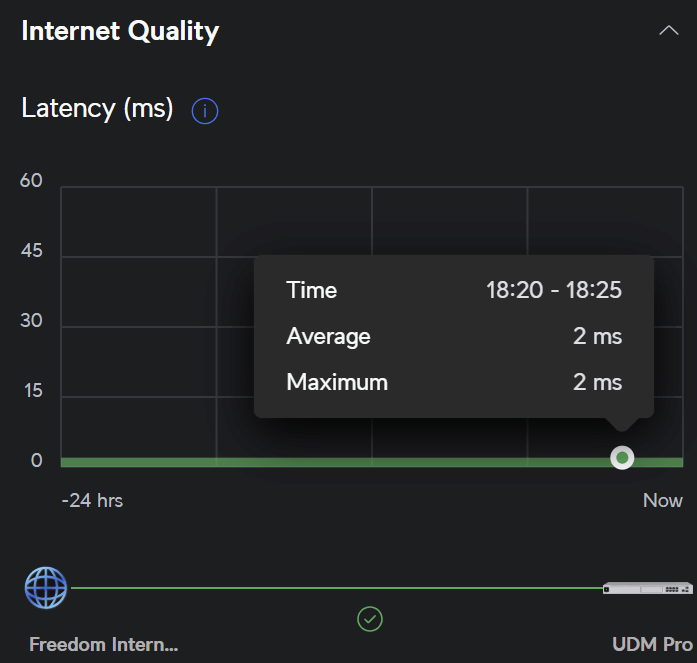Image resolution: width=697 pixels, height=663 pixels.
Task: Click the green connection line between devices
Action: 336,588
